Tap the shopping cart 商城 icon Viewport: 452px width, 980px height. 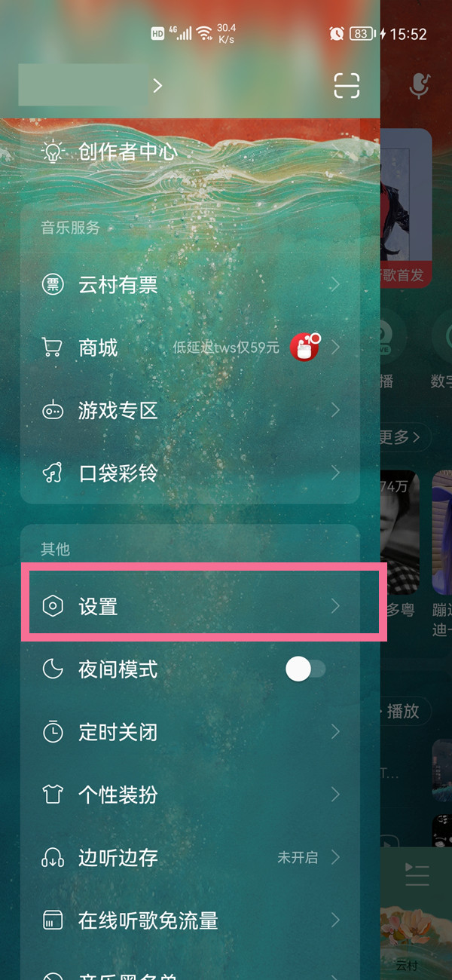click(x=52, y=348)
